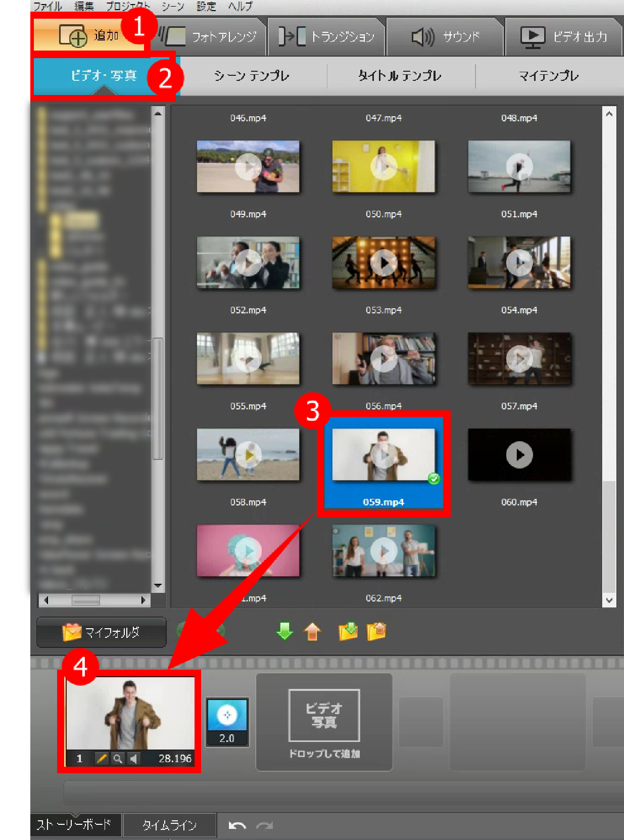Click the folder icon with green down arrow
Image resolution: width=624 pixels, height=840 pixels.
click(x=348, y=631)
